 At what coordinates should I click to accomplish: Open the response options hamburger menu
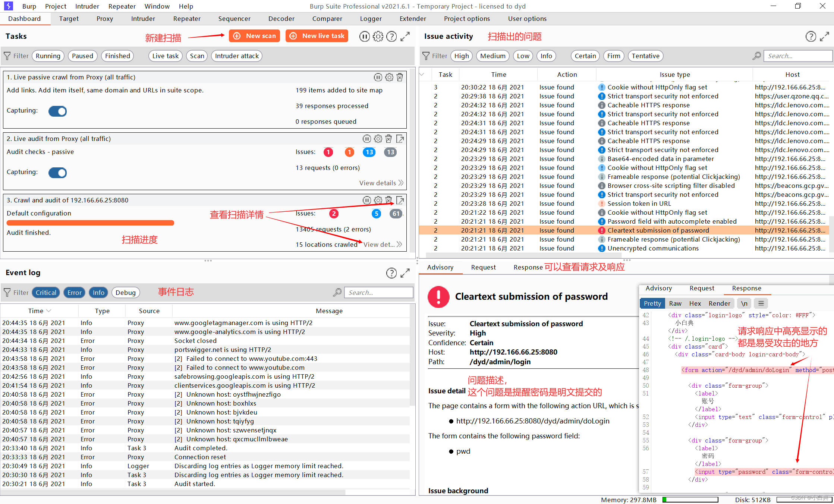761,303
